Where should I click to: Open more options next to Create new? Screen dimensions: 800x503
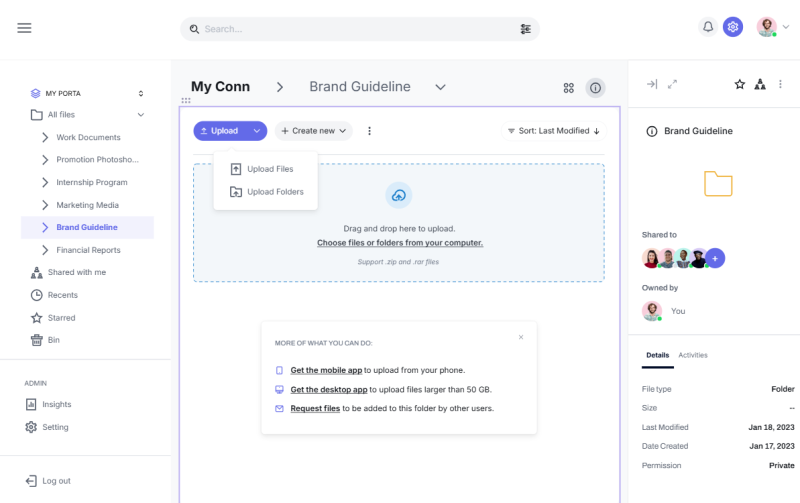click(x=369, y=131)
